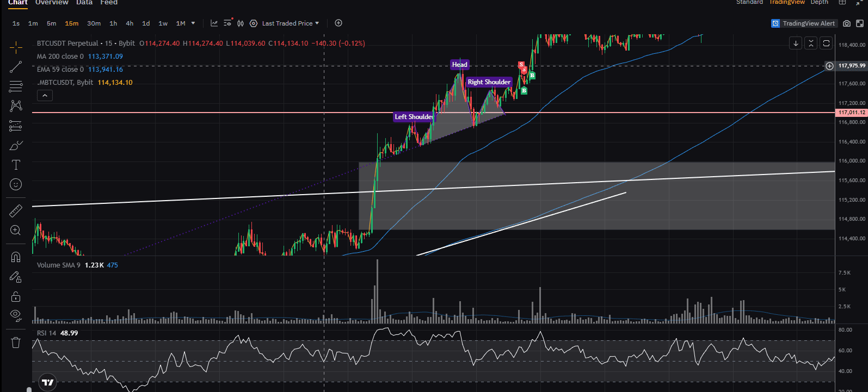Click the Zoom In tool
The width and height of the screenshot is (868, 392).
pyautogui.click(x=16, y=231)
